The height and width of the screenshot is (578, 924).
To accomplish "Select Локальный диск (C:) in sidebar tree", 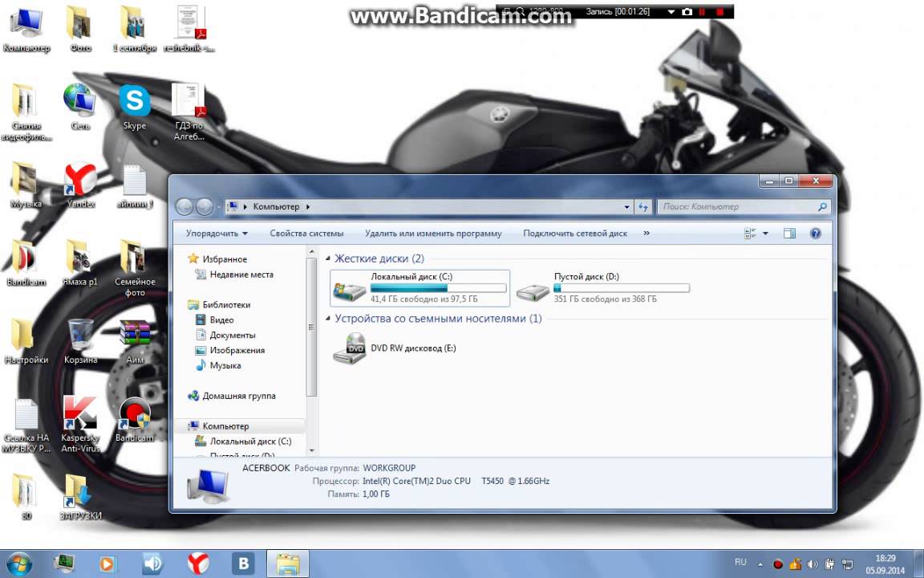I will pyautogui.click(x=250, y=442).
